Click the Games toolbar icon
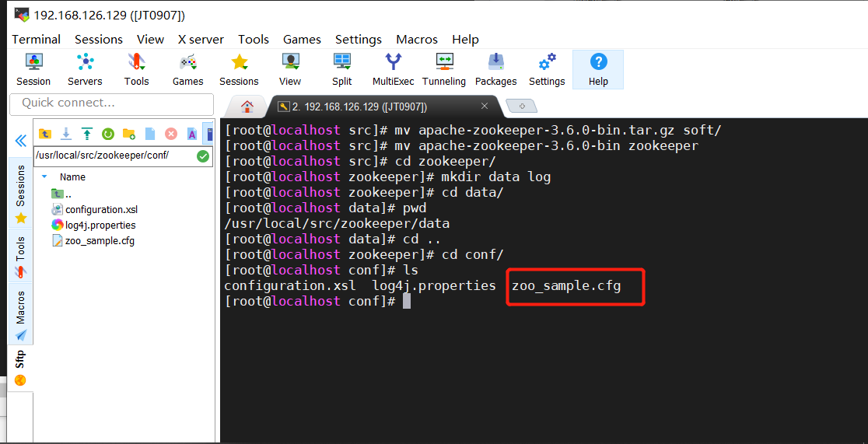The height and width of the screenshot is (444, 868). pyautogui.click(x=187, y=70)
